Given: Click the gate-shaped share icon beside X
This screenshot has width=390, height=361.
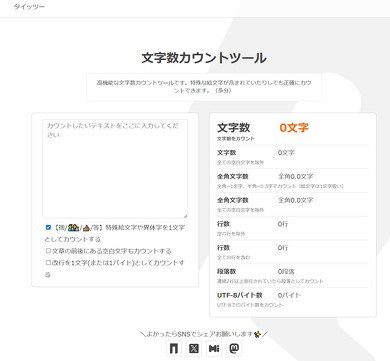Looking at the screenshot, I should (173, 349).
